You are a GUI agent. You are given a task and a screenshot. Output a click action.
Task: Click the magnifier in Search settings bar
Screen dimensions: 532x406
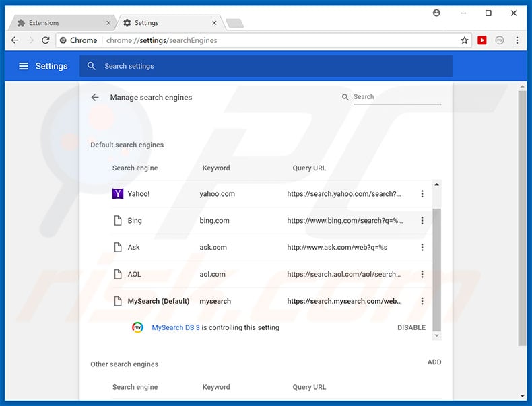[92, 66]
